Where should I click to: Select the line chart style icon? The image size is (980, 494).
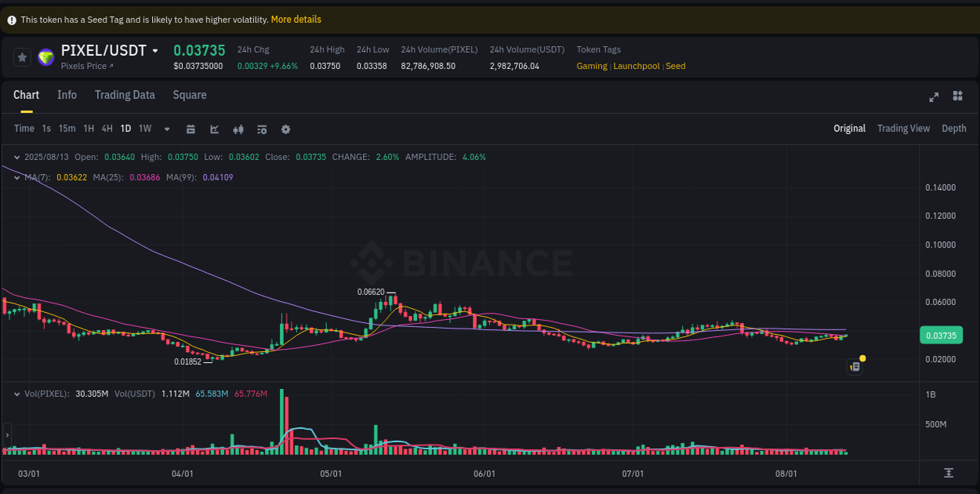point(214,129)
